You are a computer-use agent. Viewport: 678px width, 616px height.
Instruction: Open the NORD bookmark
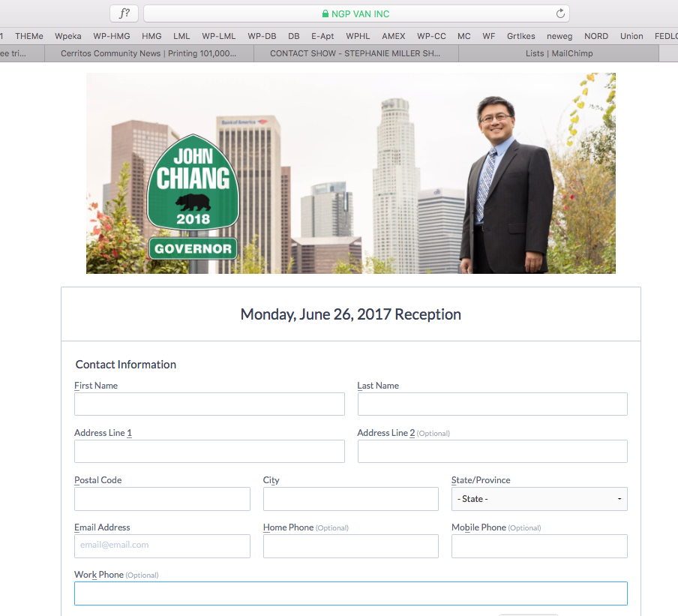tap(596, 36)
